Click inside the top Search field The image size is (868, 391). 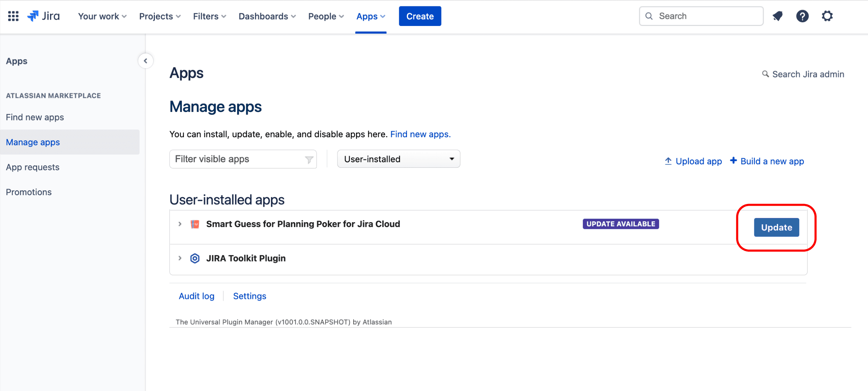(x=702, y=16)
